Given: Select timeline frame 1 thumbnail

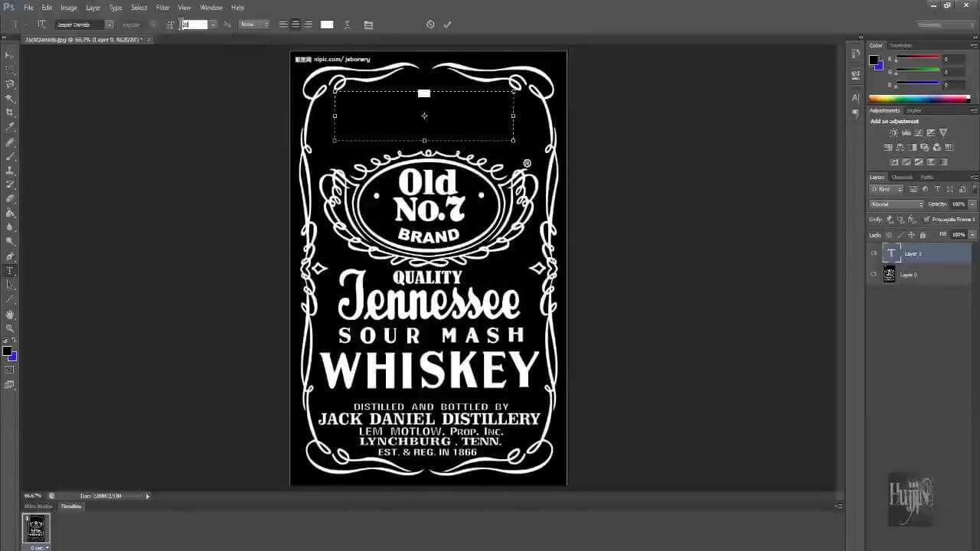Looking at the screenshot, I should coord(37,527).
